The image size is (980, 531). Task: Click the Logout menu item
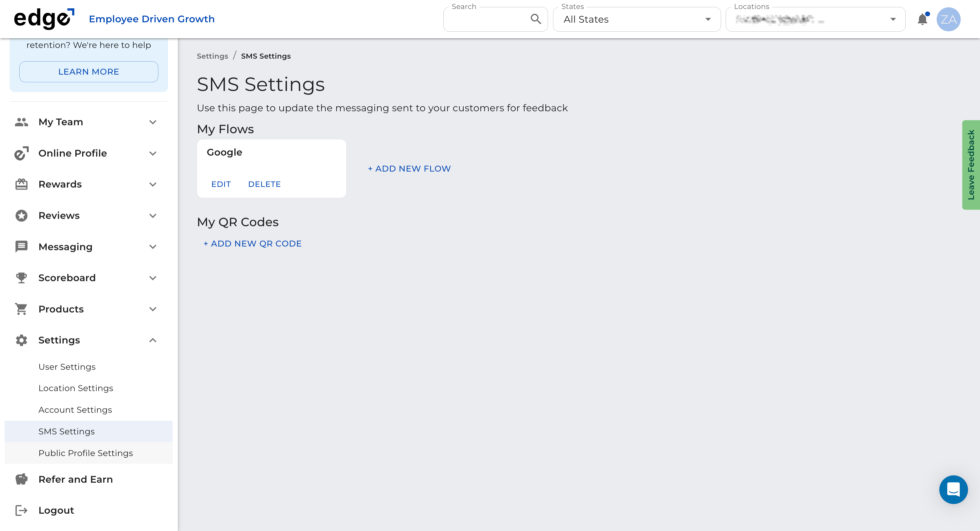tap(89, 510)
